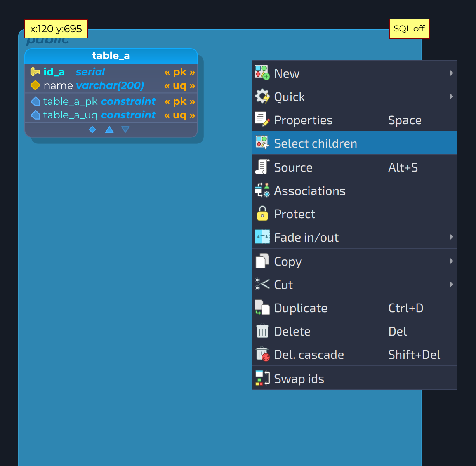
Task: Expand the Cut submenu arrow
Action: [451, 284]
